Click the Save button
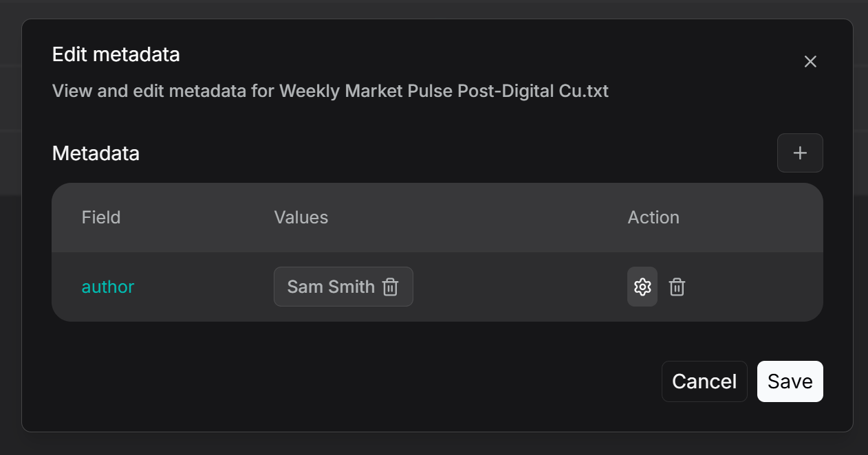 pyautogui.click(x=790, y=381)
